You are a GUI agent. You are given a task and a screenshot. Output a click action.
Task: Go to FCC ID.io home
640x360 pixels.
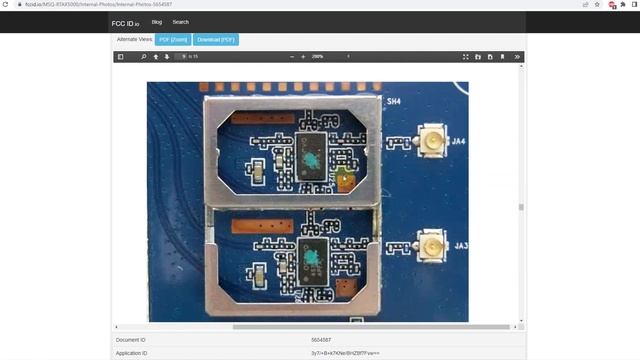point(125,24)
